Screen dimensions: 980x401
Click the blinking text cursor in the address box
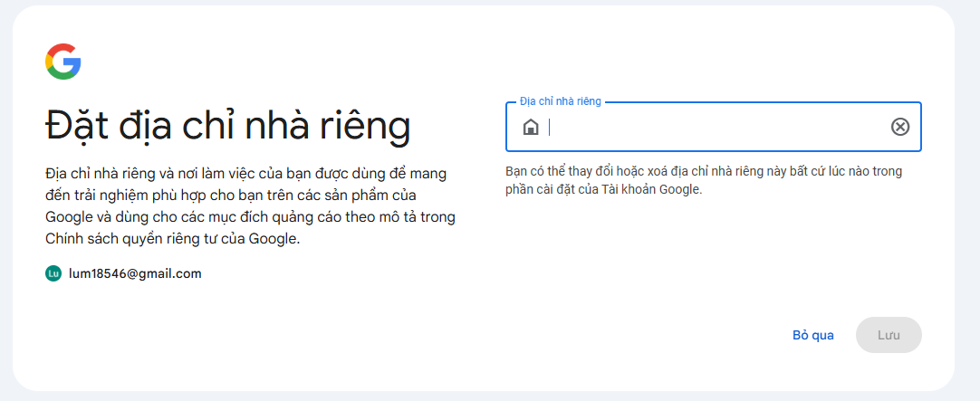550,127
